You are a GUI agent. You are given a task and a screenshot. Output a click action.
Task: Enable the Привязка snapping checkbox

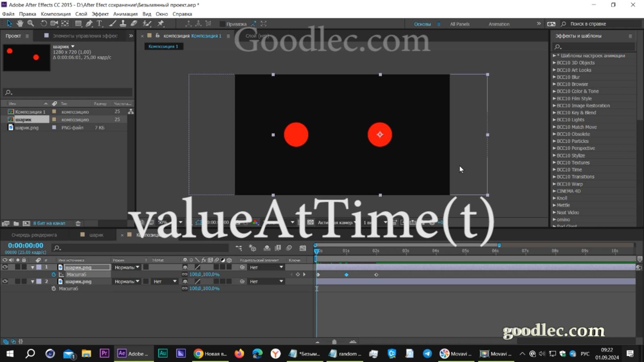point(222,24)
